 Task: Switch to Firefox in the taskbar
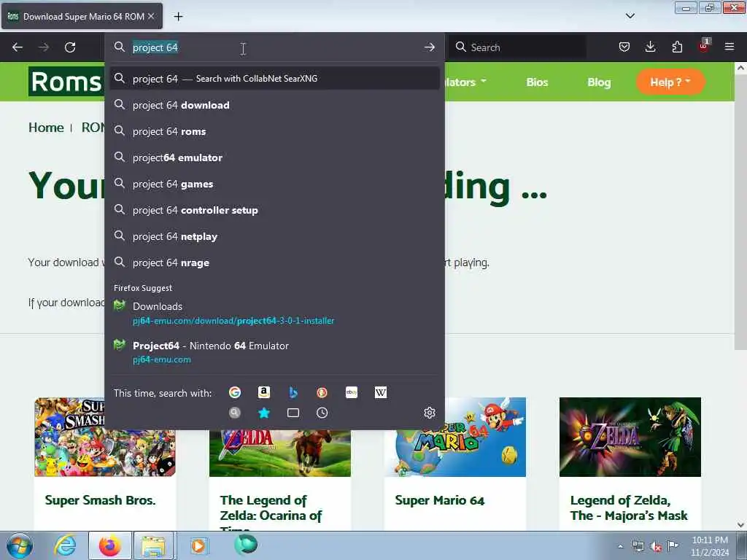110,545
